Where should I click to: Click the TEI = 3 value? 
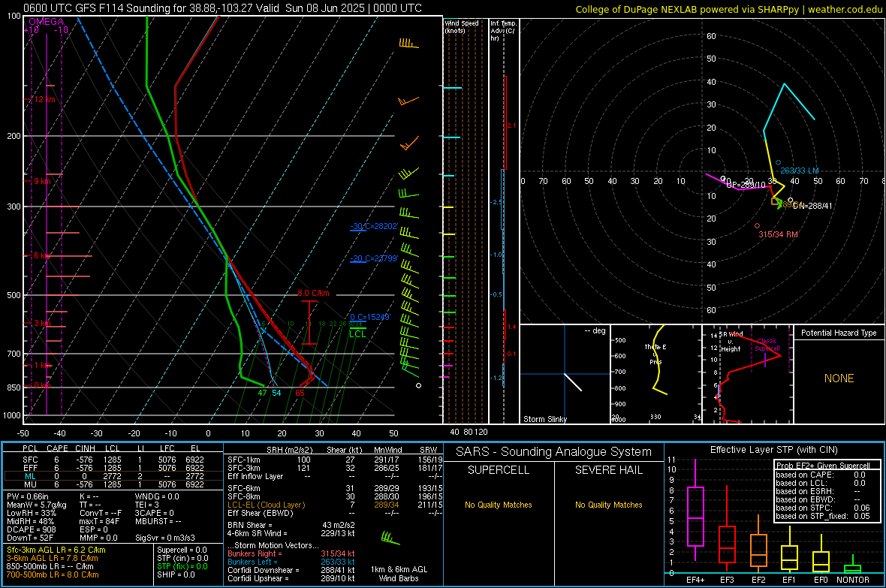pyautogui.click(x=147, y=505)
